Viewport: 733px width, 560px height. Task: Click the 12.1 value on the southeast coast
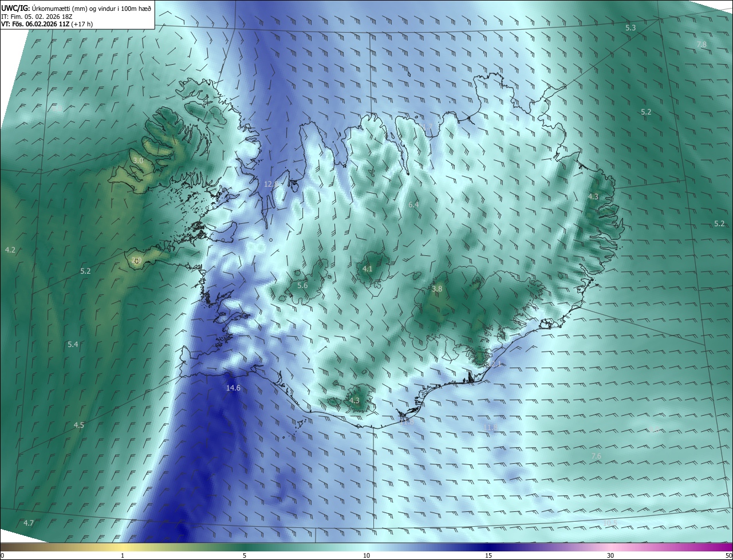coord(496,364)
